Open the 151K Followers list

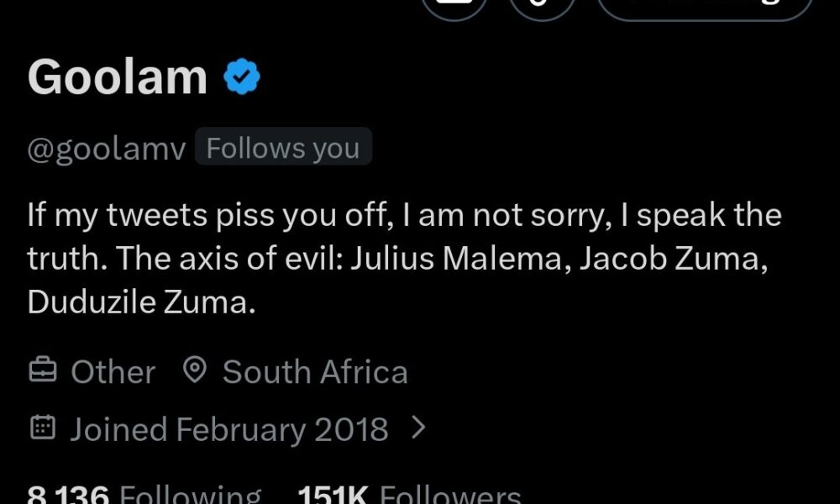point(409,494)
